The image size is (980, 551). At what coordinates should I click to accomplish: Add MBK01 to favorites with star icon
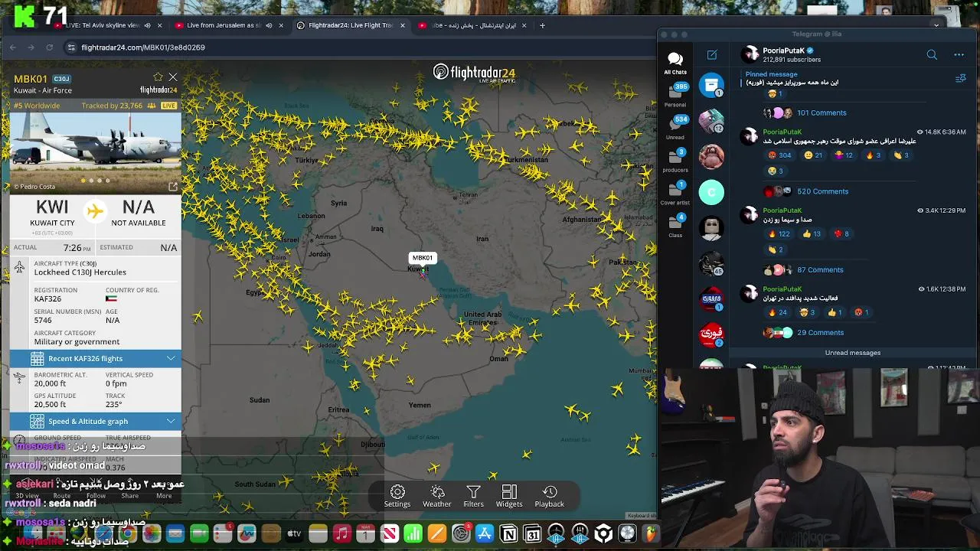pyautogui.click(x=158, y=77)
